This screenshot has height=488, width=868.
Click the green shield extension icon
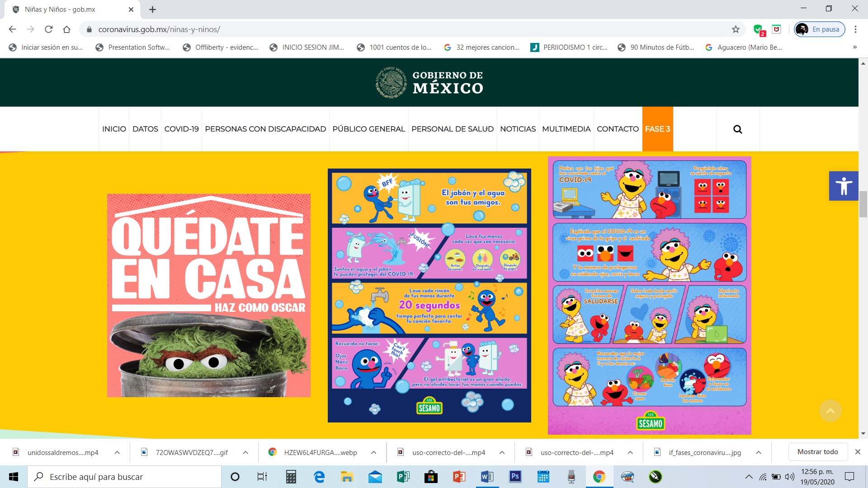click(x=758, y=29)
